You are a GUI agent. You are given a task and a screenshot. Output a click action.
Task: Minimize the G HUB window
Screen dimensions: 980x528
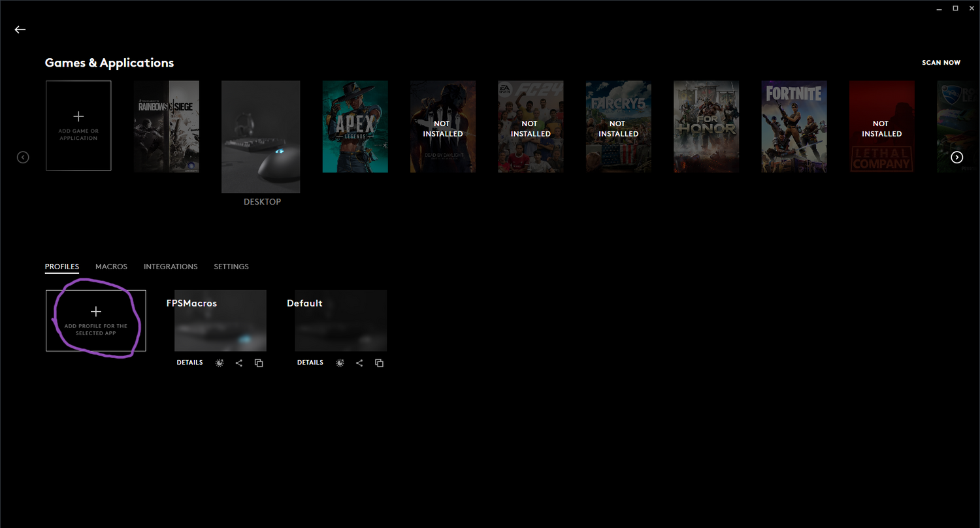point(938,8)
